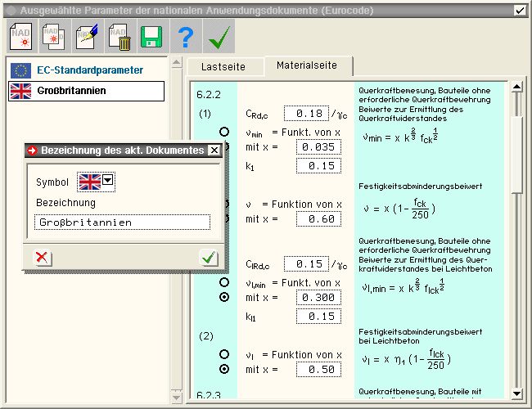Select EC-Standardparameter in the document list
Screen dimensions: 532x409
(x=88, y=70)
